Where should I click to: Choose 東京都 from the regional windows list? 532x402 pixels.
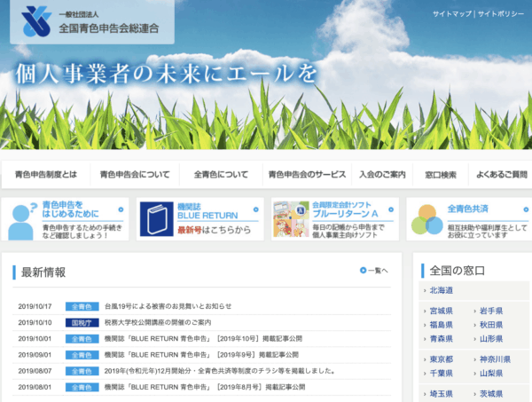pyautogui.click(x=441, y=359)
